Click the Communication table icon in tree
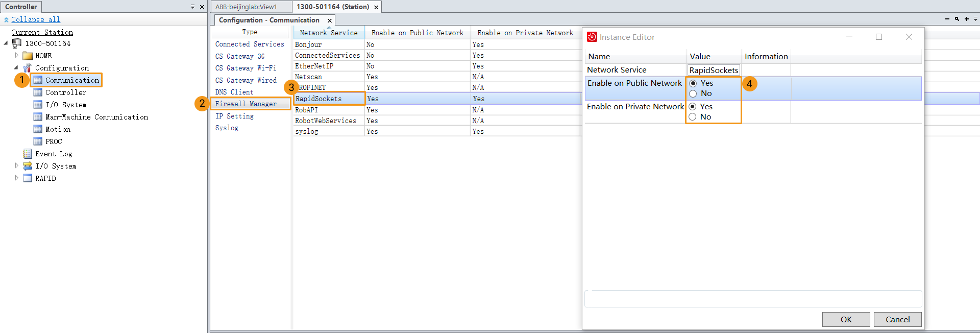Image resolution: width=980 pixels, height=333 pixels. tap(38, 80)
